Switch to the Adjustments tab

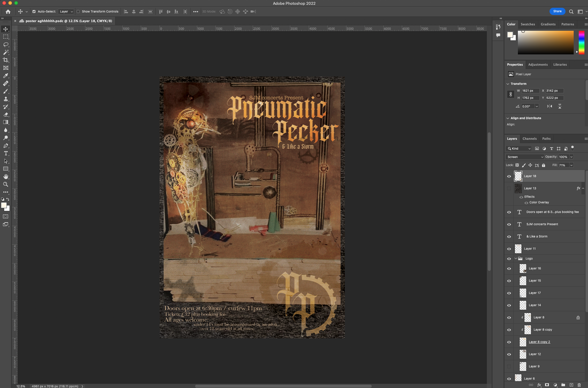tap(538, 65)
